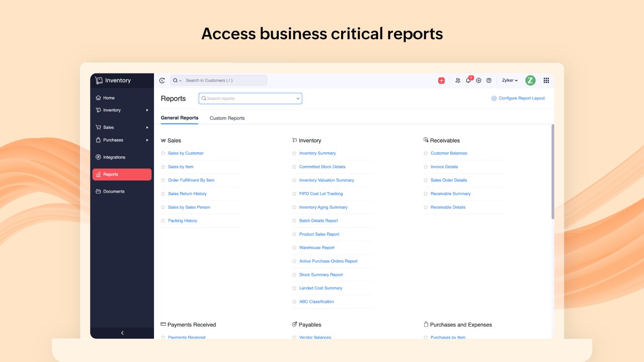Star the Batch Details Report

[x=294, y=221]
